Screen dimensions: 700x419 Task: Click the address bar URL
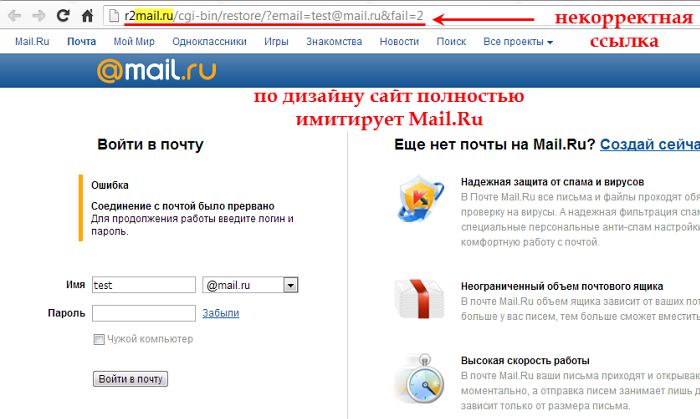(274, 16)
